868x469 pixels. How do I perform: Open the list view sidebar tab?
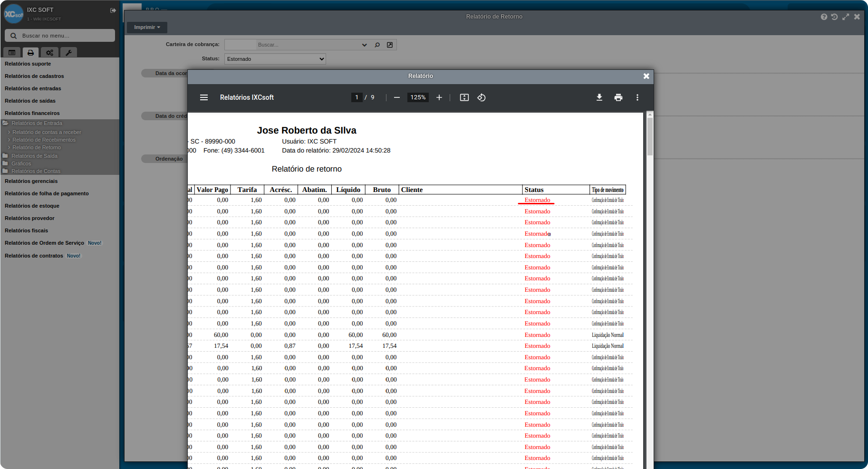click(12, 53)
